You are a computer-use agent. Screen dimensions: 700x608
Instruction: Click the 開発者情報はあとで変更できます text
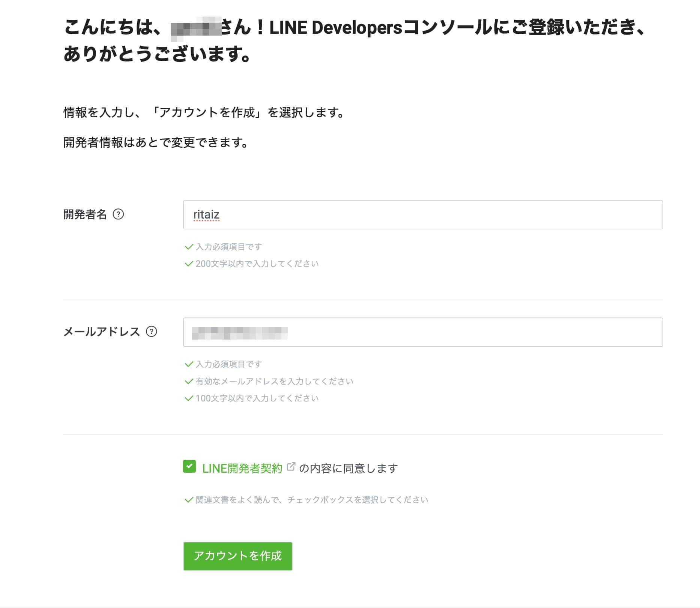[x=156, y=142]
